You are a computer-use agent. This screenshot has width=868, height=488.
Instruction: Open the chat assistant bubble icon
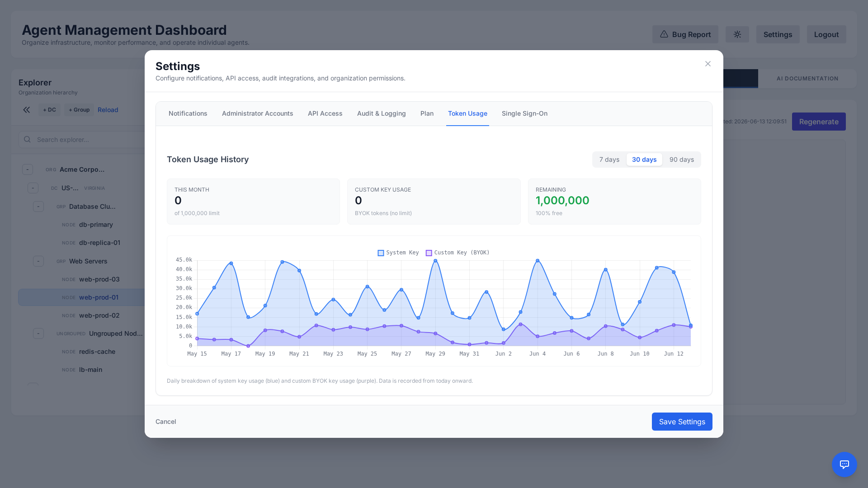(844, 465)
